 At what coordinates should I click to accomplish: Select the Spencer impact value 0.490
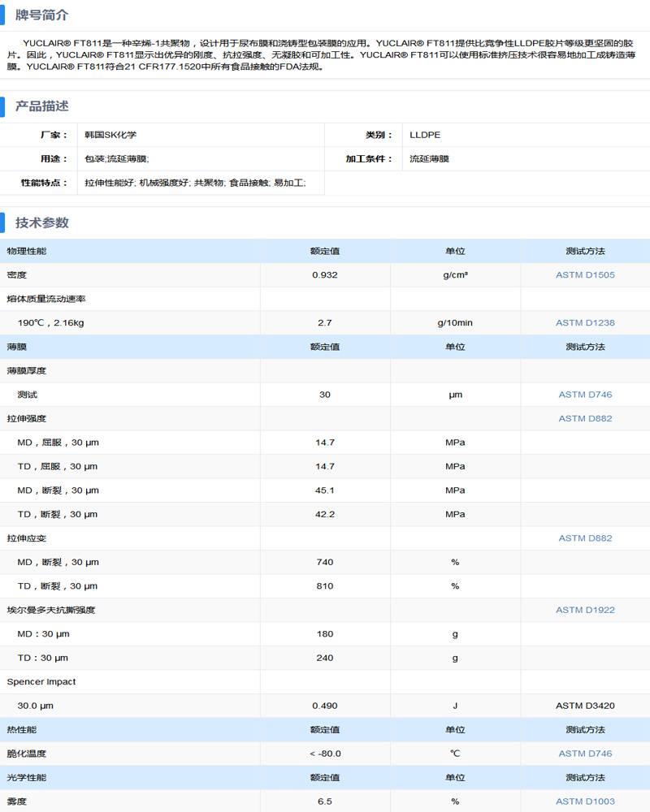point(325,706)
